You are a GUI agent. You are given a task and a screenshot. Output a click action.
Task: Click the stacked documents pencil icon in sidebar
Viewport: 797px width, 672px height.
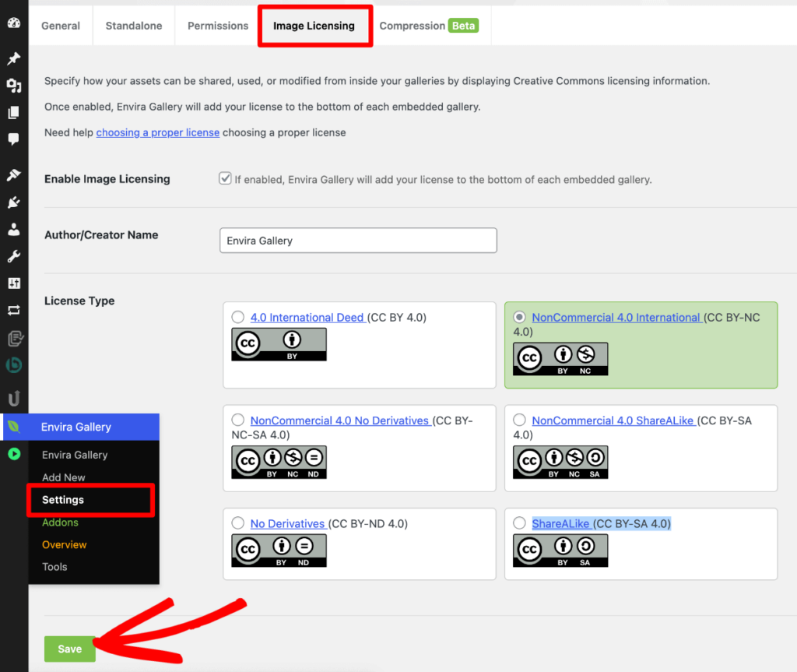(x=15, y=338)
